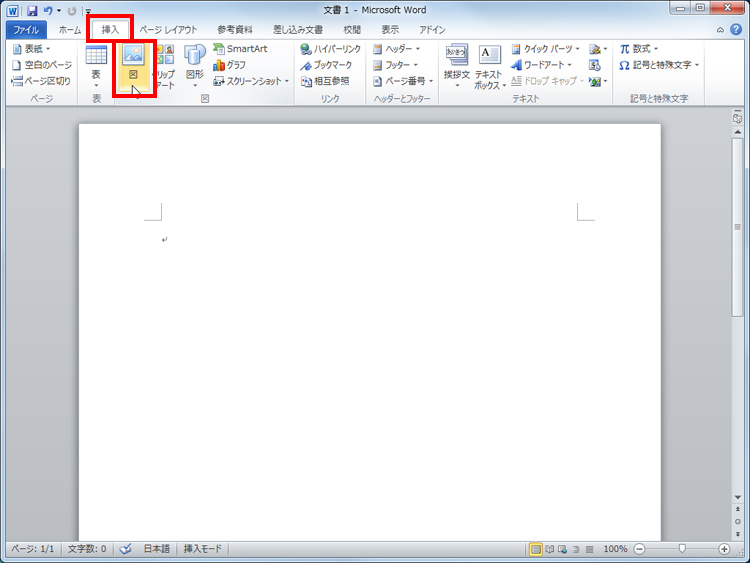Toggle the ruler above the vertical scrollbar
750x563 pixels.
[x=738, y=118]
